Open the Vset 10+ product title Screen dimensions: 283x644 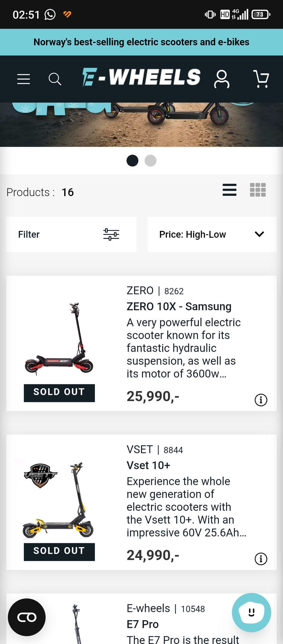148,466
